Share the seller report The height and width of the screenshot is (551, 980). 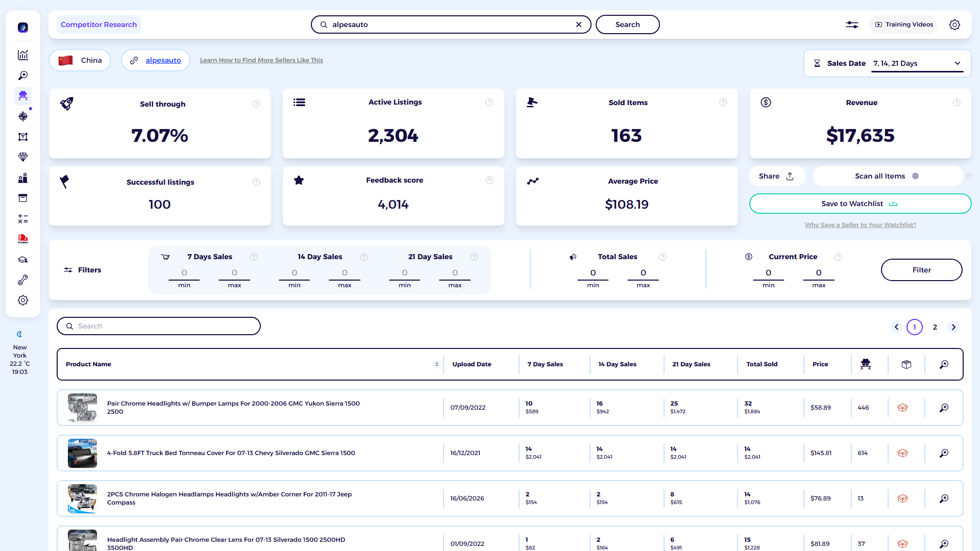point(777,176)
